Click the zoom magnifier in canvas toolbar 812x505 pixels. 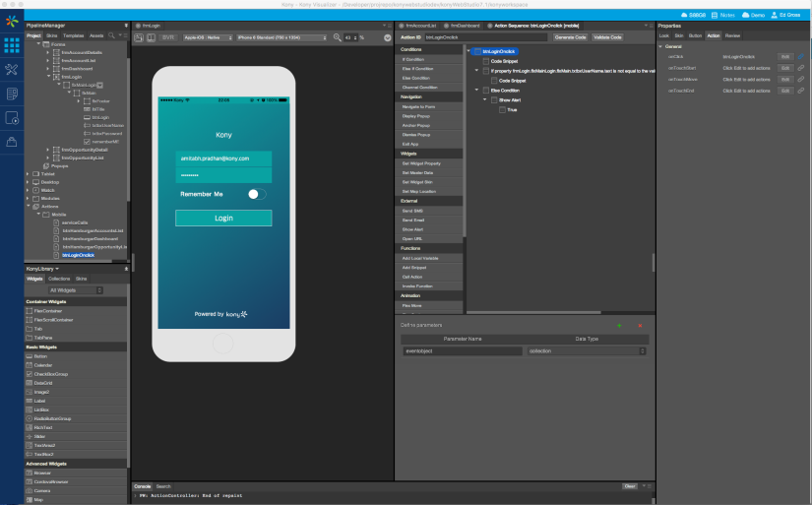338,37
